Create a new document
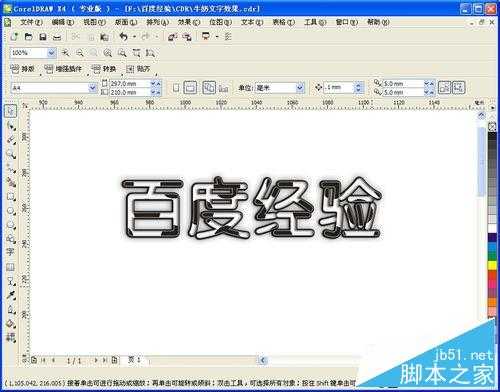Screen dimensions: 500x392 tap(14, 37)
